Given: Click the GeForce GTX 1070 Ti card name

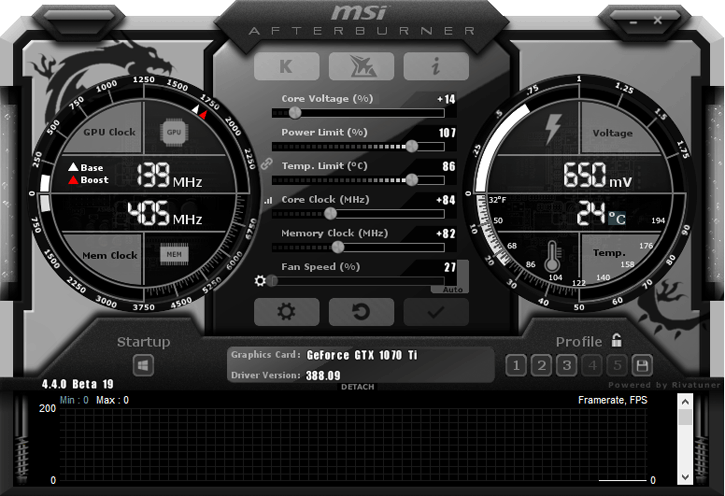Looking at the screenshot, I should [362, 355].
